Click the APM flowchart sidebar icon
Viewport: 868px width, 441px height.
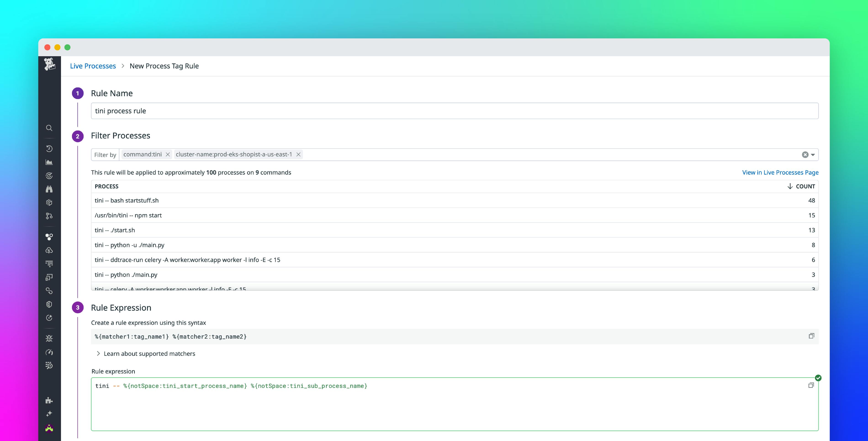point(49,216)
